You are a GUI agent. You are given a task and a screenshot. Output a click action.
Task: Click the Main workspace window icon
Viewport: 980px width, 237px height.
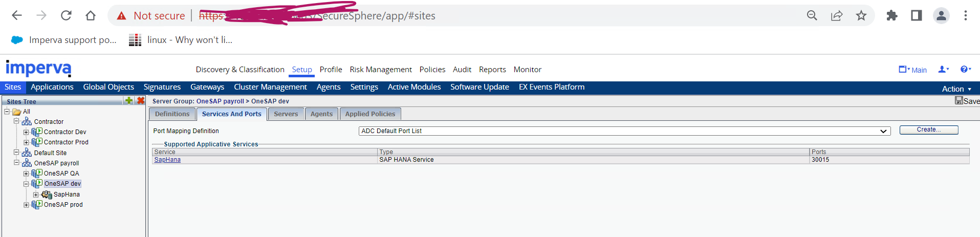point(903,70)
